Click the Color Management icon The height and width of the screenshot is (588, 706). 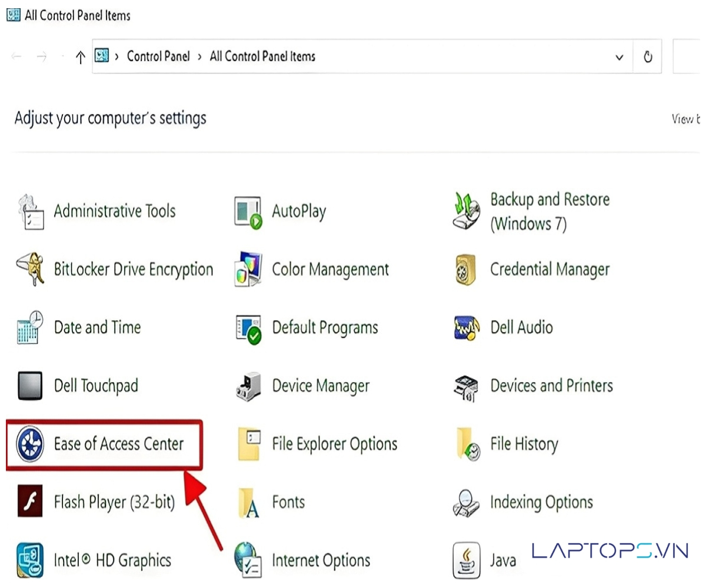(x=248, y=270)
